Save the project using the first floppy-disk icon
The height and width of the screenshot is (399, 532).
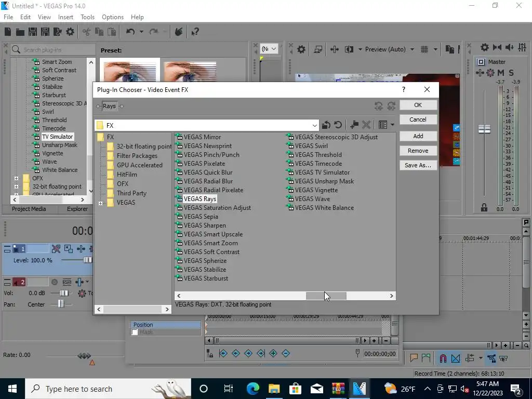33,32
